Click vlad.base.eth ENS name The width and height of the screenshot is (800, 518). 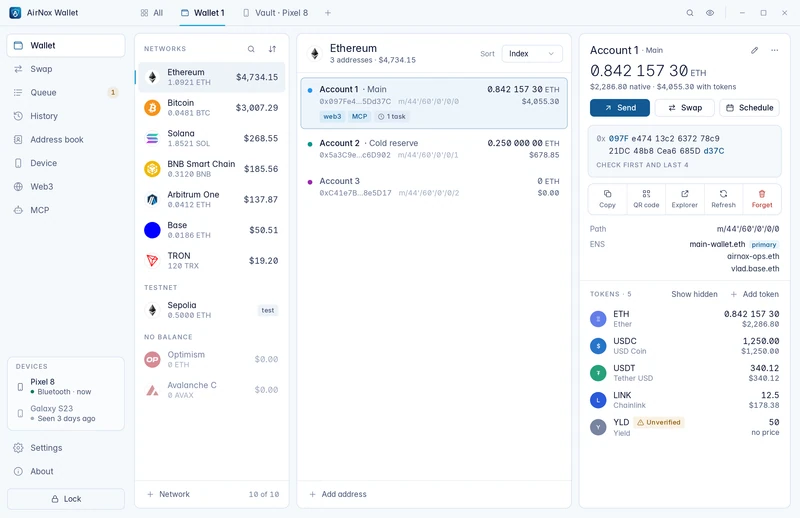tap(755, 268)
